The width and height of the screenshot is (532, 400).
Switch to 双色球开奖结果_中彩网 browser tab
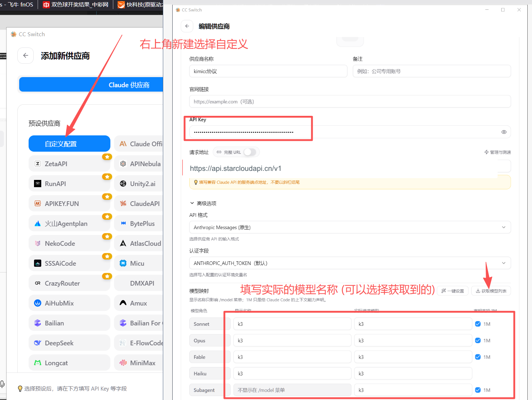pyautogui.click(x=76, y=5)
